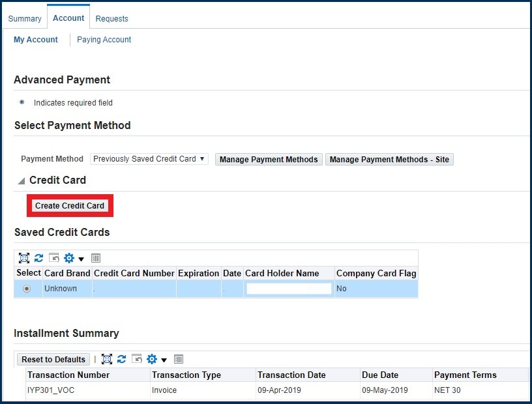Click Manage Payment Methods - Site button

389,160
